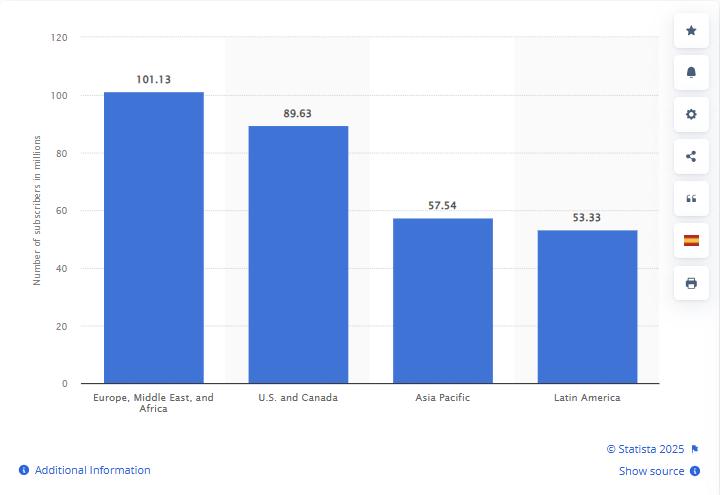The image size is (720, 495).
Task: Click the Asia Pacific axis label
Action: coord(443,398)
